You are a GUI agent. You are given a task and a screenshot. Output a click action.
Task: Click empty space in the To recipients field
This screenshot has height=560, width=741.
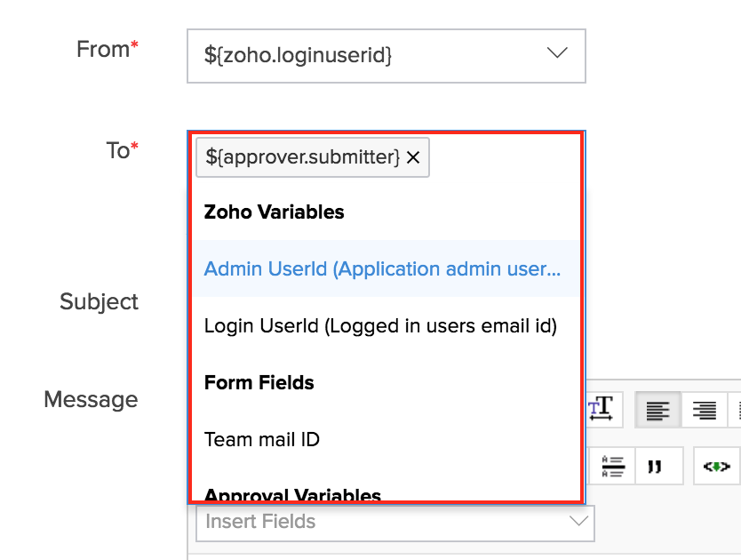click(x=503, y=157)
